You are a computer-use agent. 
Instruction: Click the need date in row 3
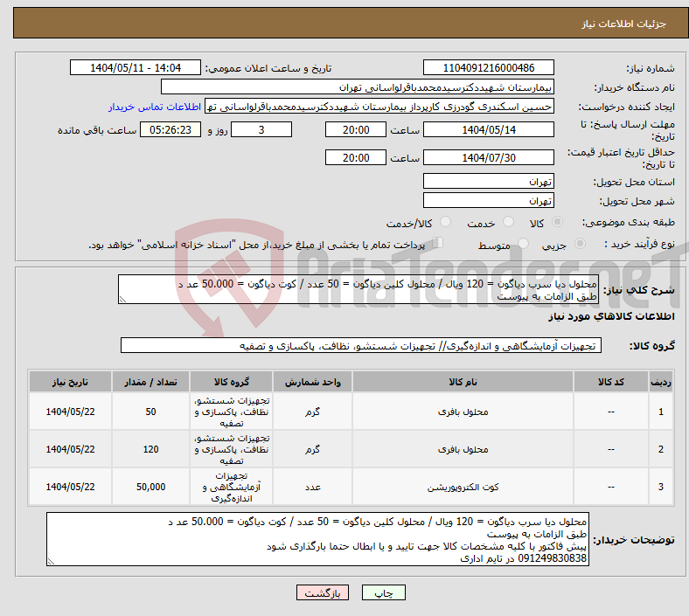(x=70, y=487)
